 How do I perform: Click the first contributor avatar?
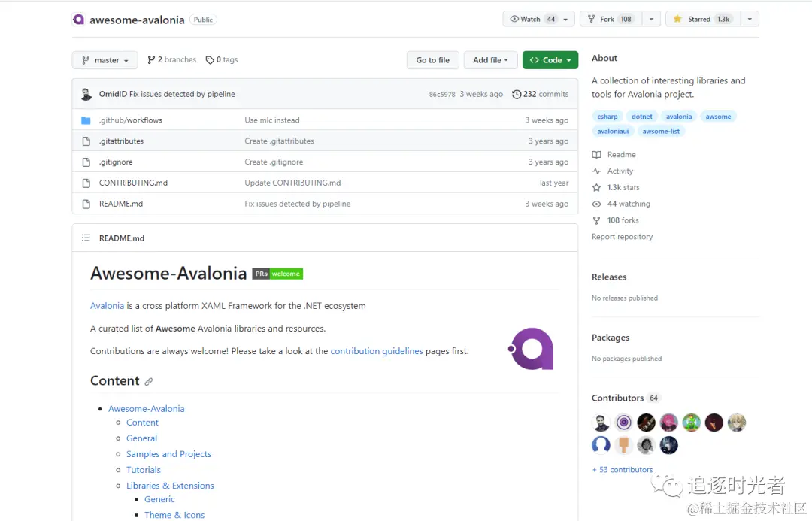[601, 423]
